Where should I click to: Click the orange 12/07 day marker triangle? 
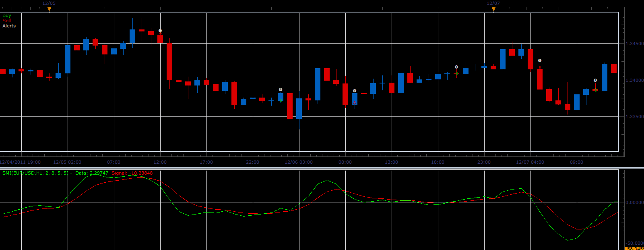pyautogui.click(x=493, y=9)
